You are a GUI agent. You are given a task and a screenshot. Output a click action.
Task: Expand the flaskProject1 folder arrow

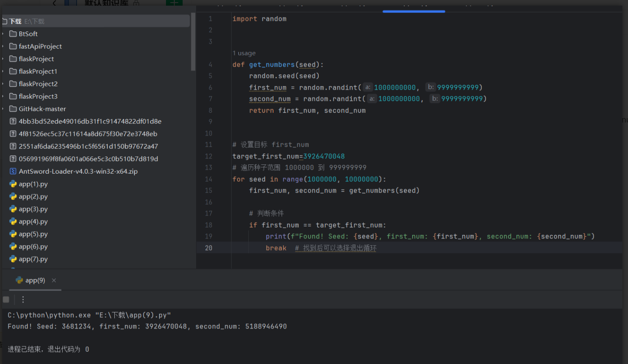3,71
